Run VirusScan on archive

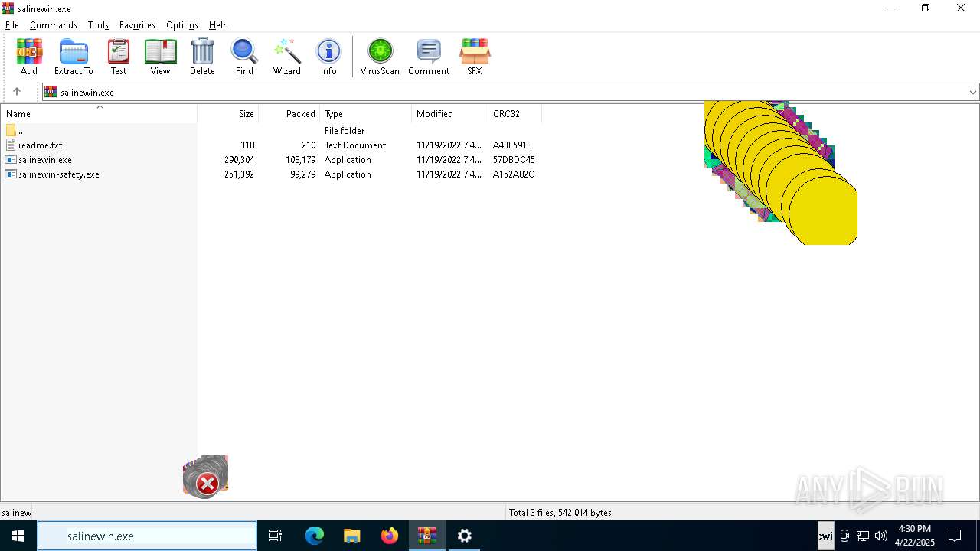coord(380,57)
